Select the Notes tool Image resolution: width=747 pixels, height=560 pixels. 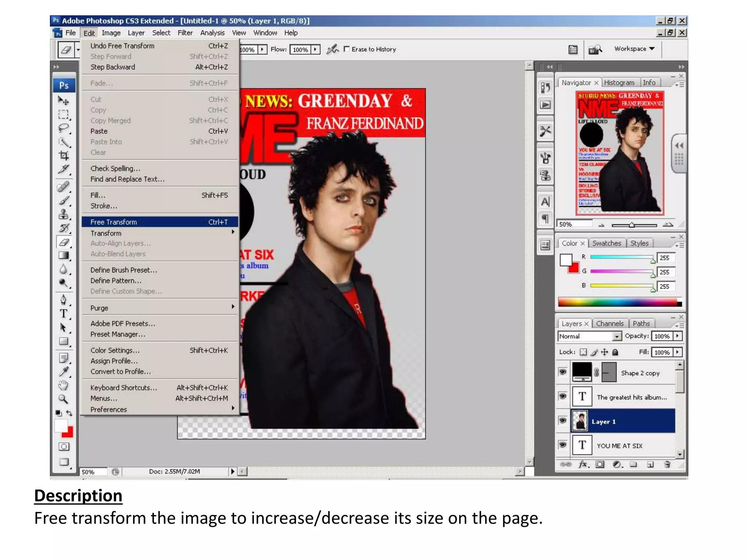pyautogui.click(x=63, y=358)
